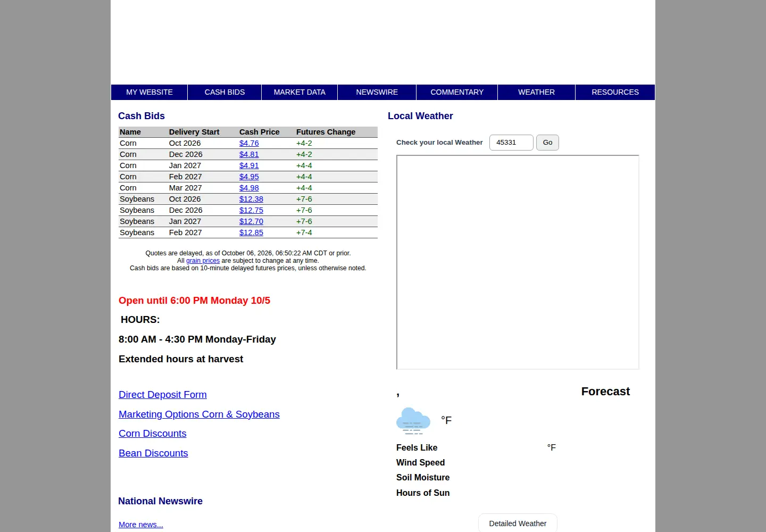
Task: Open Marketing Options Corn & Soybeans link
Action: pyautogui.click(x=199, y=414)
